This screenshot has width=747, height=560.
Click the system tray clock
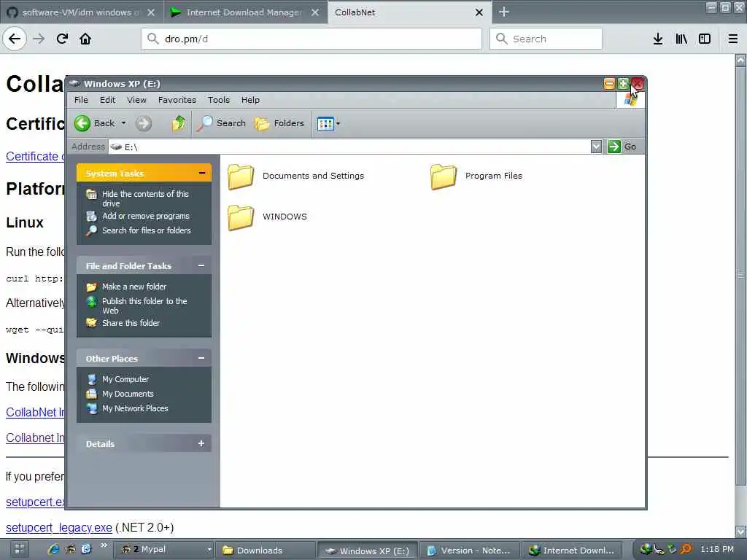717,550
